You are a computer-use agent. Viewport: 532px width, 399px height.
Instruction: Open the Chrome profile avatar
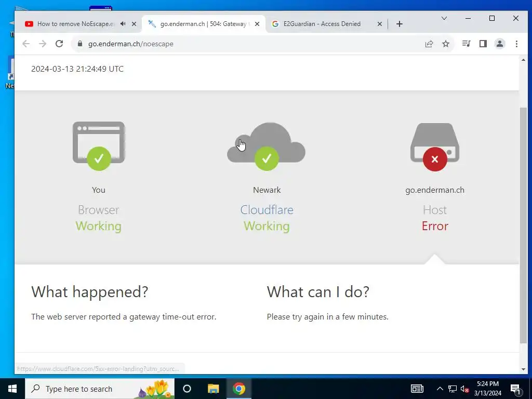(x=500, y=44)
